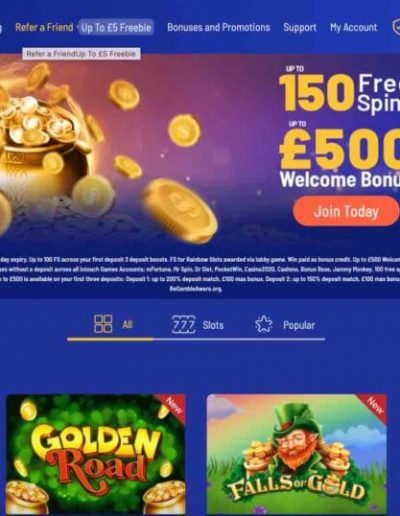The width and height of the screenshot is (400, 516).
Task: Open the Falls of Gold game thumbnail
Action: click(x=297, y=454)
